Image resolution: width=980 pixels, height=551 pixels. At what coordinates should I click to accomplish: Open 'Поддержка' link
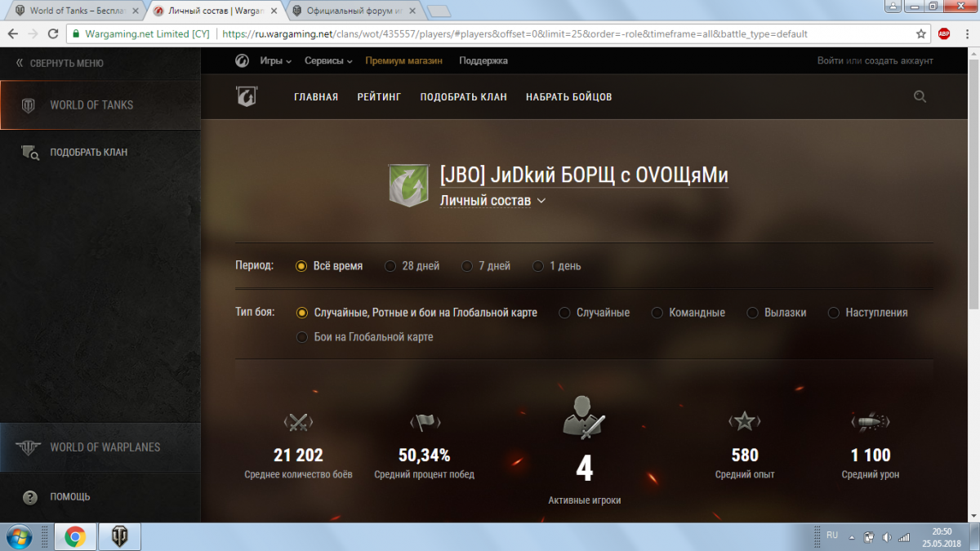[483, 61]
